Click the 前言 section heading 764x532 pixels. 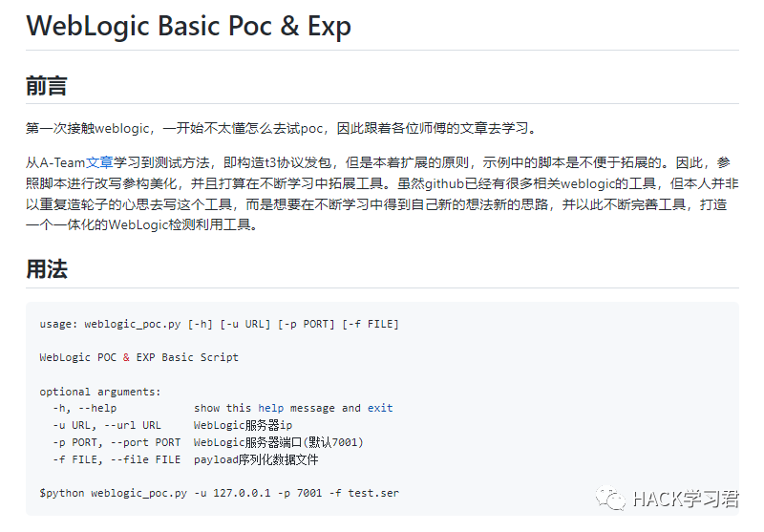click(x=46, y=86)
